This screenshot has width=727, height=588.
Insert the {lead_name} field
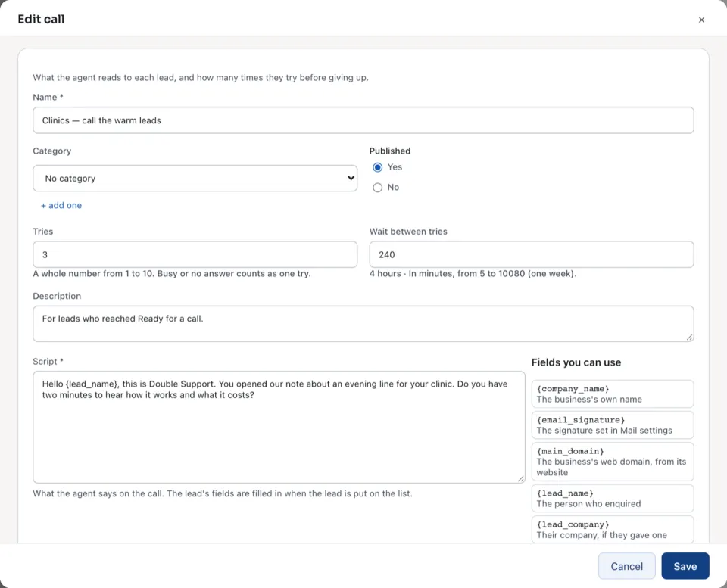tap(613, 498)
